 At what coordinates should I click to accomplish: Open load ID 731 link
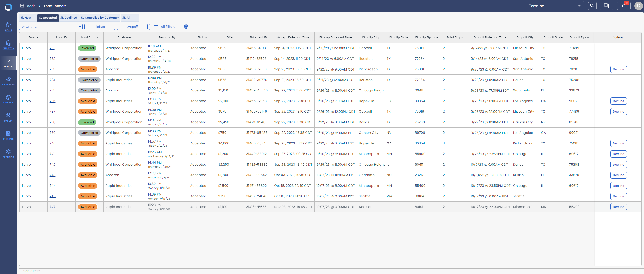(52, 48)
